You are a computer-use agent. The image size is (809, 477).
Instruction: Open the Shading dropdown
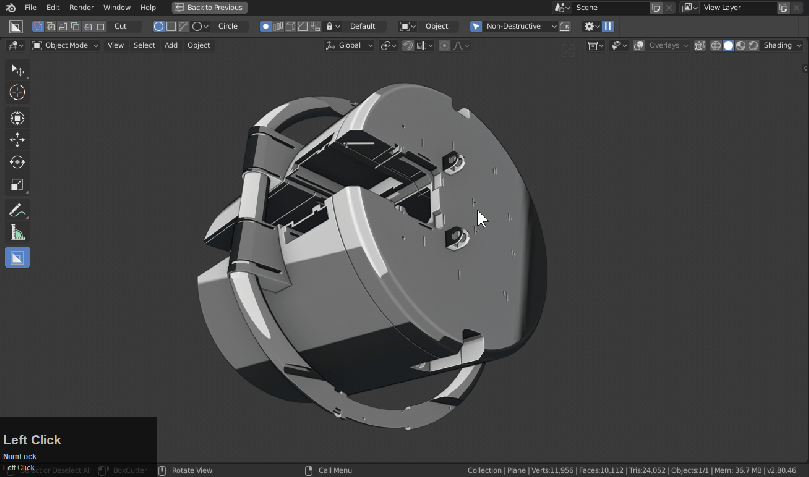coord(782,45)
